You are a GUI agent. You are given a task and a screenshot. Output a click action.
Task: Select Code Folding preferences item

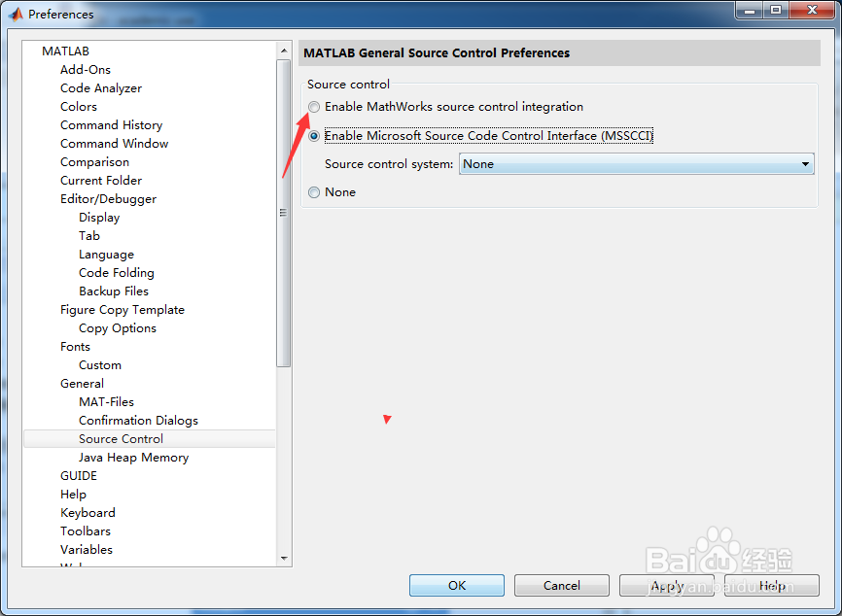tap(117, 273)
